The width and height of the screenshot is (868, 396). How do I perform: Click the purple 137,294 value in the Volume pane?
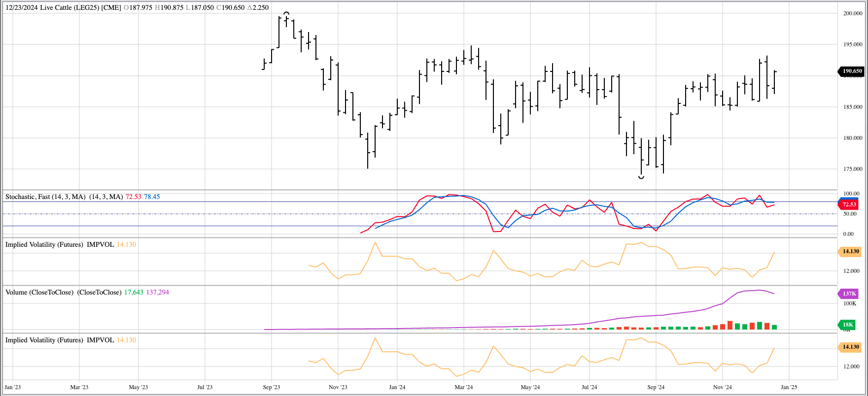157,292
